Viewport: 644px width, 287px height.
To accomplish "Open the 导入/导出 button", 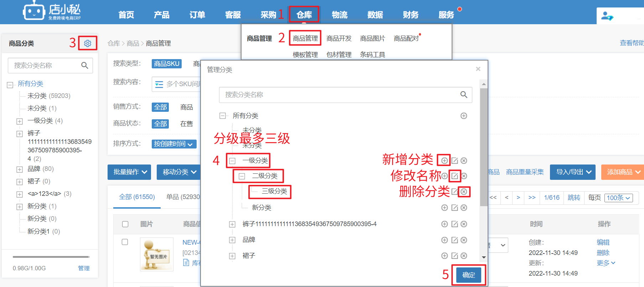I will coord(573,172).
